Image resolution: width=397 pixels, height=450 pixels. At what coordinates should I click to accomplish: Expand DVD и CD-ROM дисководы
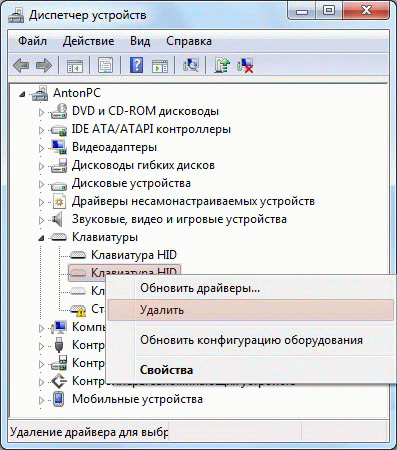(x=41, y=112)
